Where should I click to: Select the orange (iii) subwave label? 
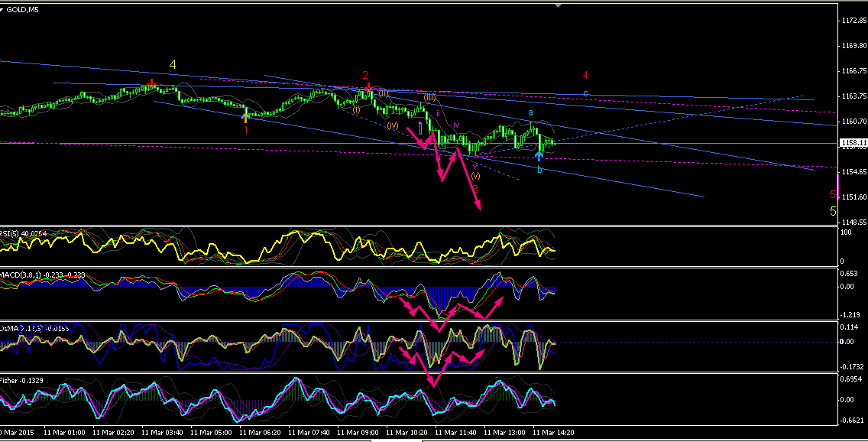pyautogui.click(x=430, y=97)
